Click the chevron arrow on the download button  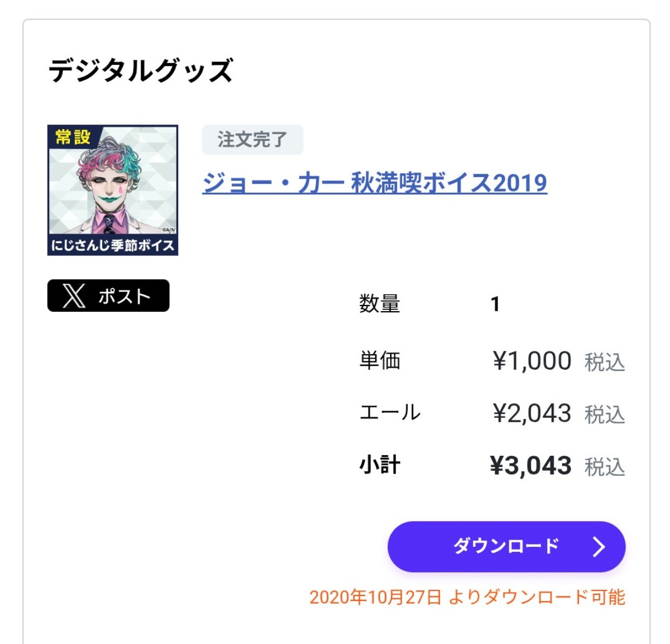coord(599,547)
